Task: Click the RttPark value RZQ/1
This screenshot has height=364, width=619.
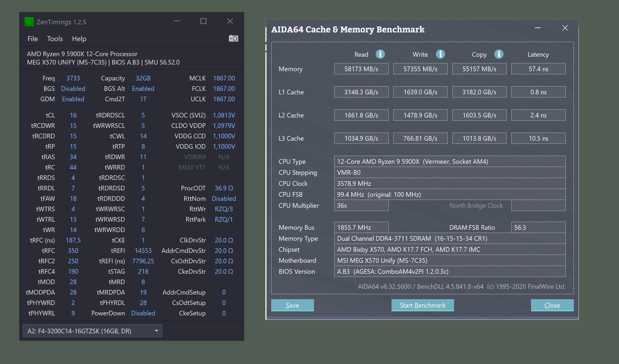Action: coord(224,219)
